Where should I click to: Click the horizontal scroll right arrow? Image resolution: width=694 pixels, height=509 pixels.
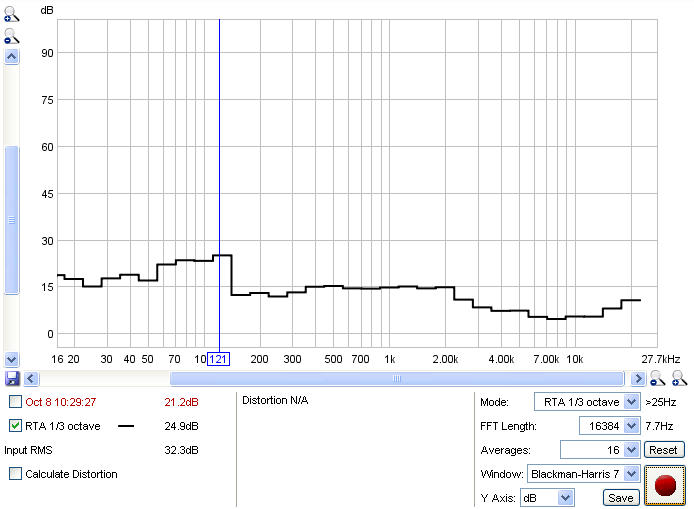pos(638,378)
